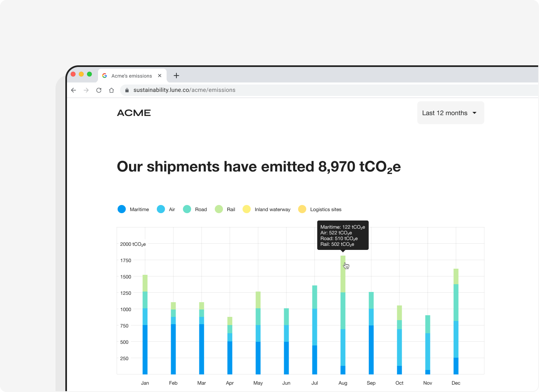Click the December bar in chart

[x=456, y=323]
